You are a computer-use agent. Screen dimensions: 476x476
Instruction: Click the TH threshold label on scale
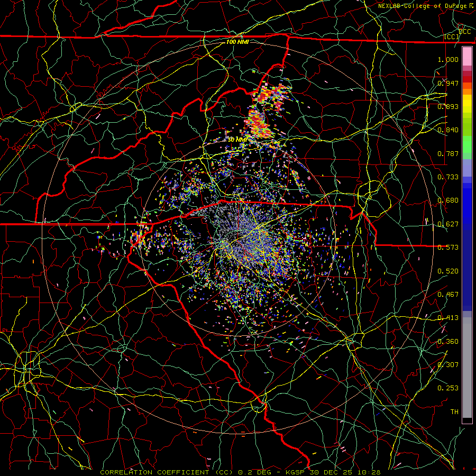pyautogui.click(x=454, y=412)
